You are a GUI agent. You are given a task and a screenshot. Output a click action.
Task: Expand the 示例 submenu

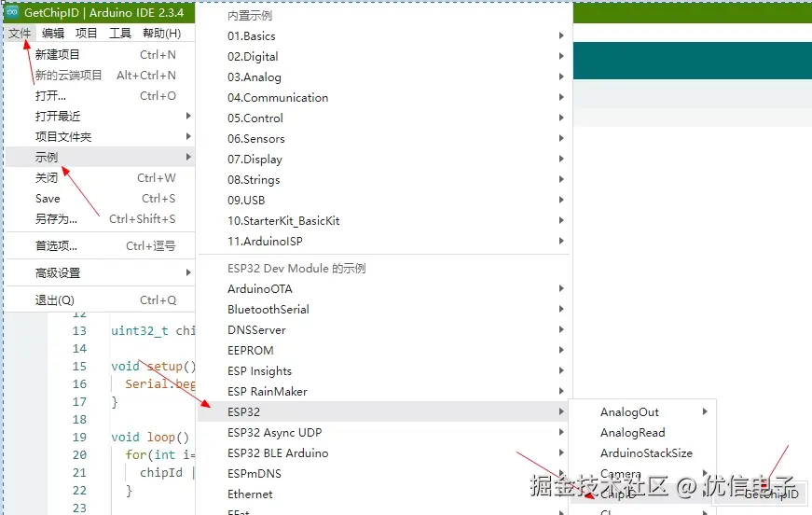click(100, 157)
